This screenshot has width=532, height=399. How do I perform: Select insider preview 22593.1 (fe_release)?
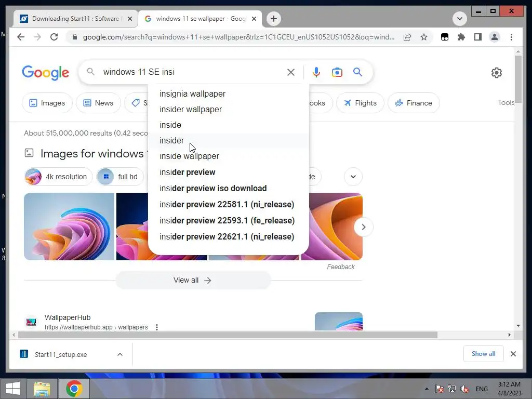click(229, 220)
